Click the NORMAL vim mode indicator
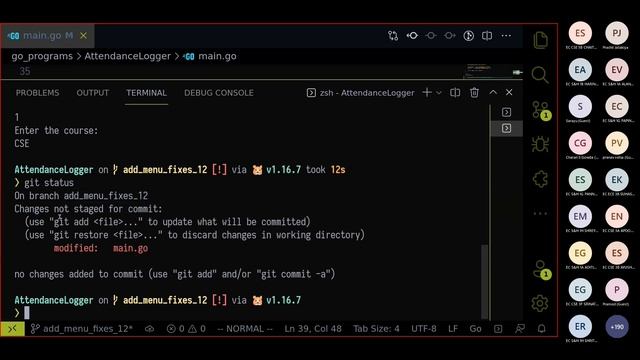 [x=245, y=329]
